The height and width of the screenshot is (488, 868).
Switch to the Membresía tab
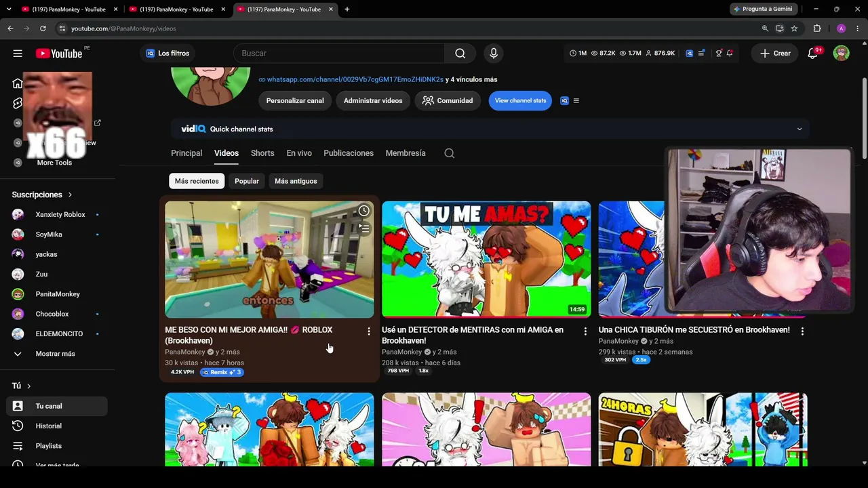tap(406, 153)
